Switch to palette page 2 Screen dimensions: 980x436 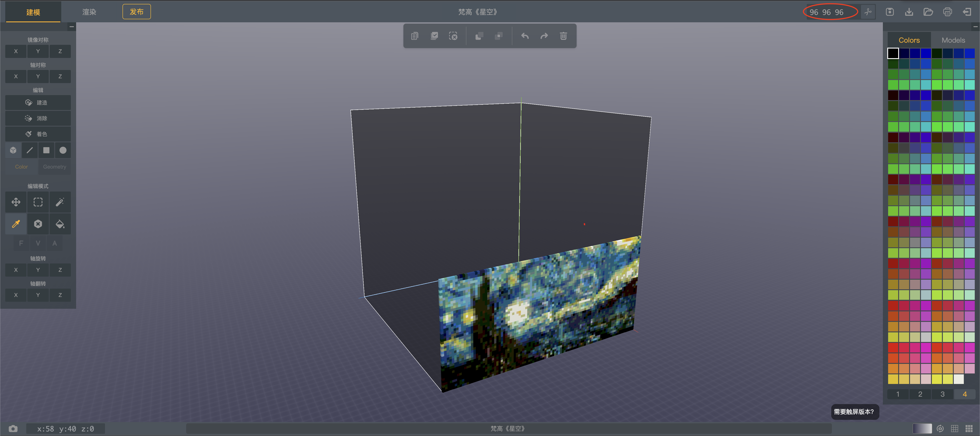pyautogui.click(x=920, y=394)
